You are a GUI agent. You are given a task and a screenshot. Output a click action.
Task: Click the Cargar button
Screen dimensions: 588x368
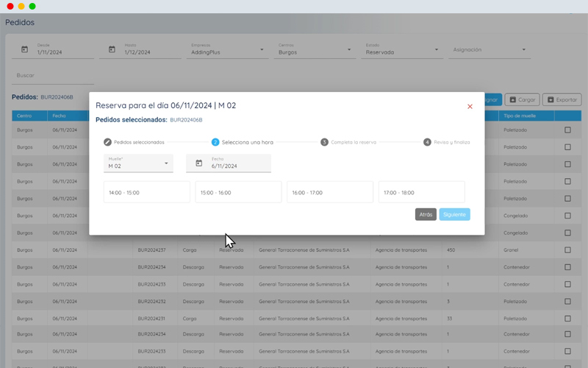click(523, 100)
